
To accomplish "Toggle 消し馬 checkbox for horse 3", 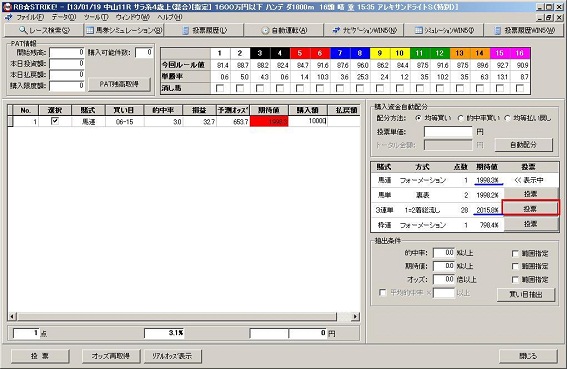I will [x=260, y=88].
